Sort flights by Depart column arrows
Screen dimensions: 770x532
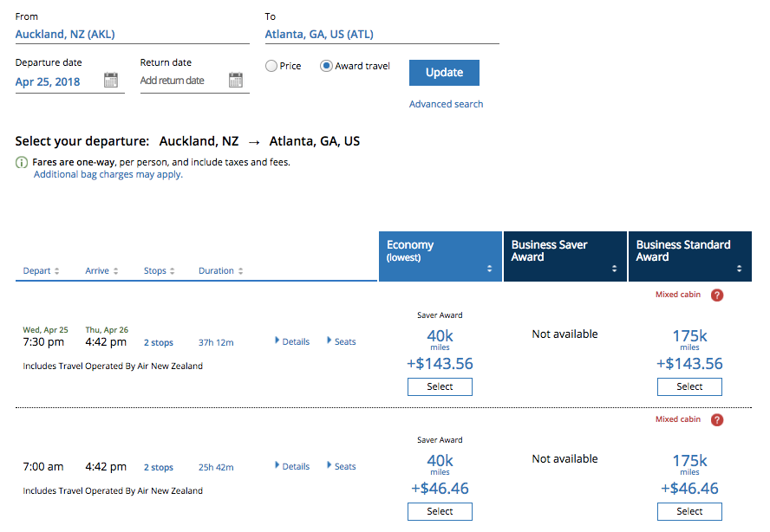pos(57,271)
